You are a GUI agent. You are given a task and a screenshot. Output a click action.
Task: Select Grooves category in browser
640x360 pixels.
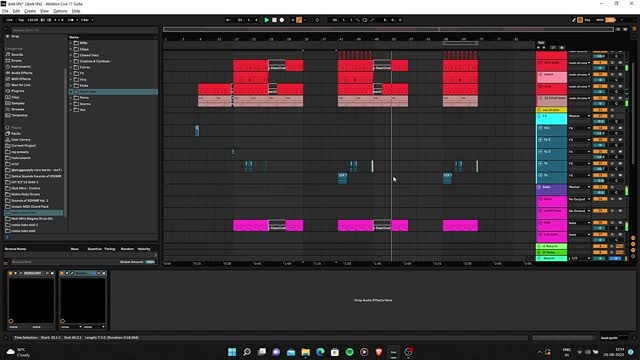point(18,109)
